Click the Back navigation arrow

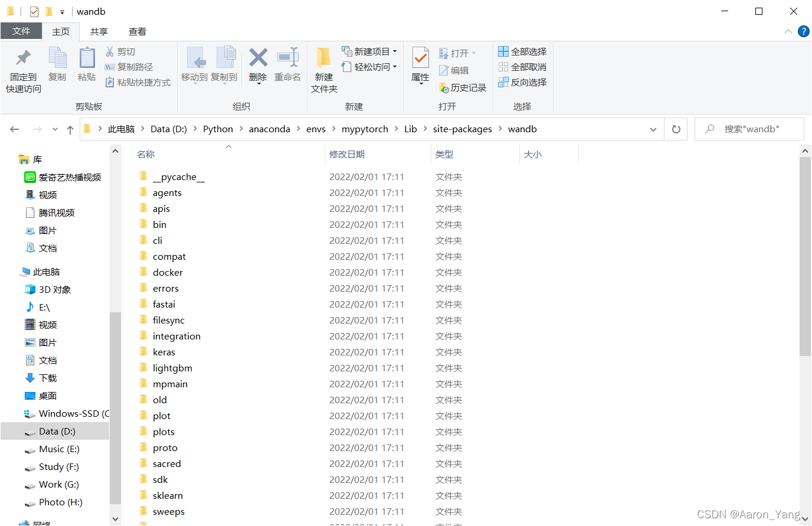[15, 129]
